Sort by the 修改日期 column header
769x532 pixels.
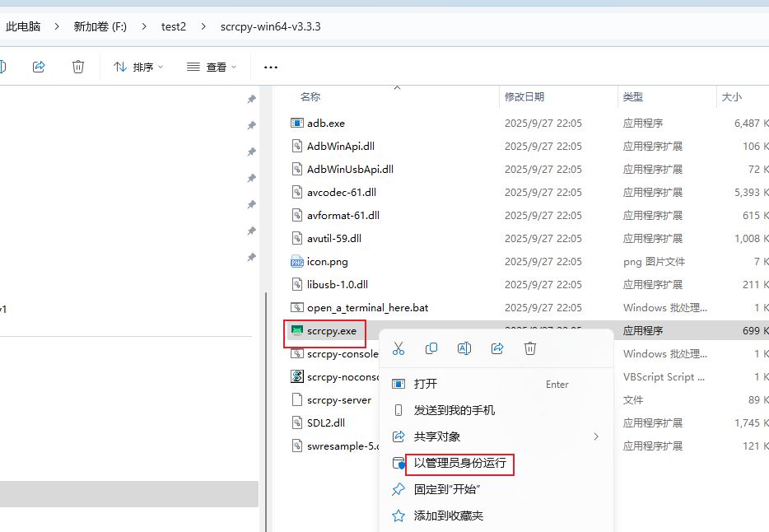(x=524, y=97)
